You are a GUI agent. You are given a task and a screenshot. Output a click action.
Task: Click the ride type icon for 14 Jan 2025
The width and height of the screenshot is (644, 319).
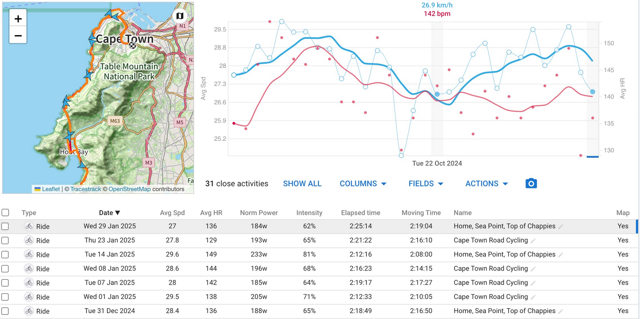[x=29, y=254]
